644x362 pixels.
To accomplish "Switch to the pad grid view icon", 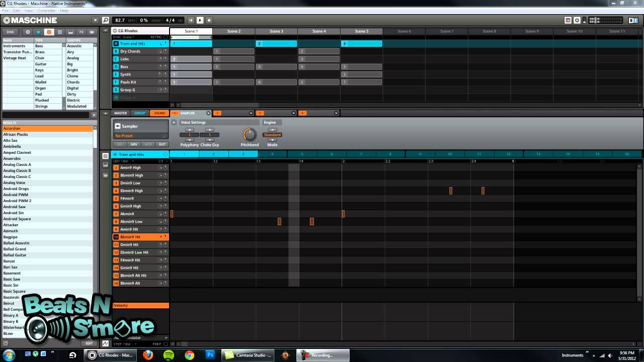I will (105, 156).
